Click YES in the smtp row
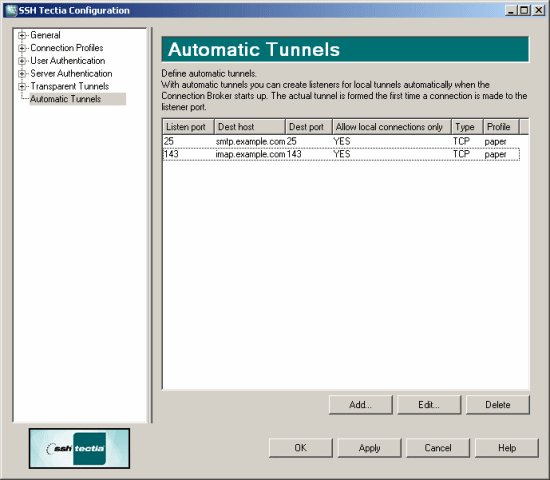550x480 pixels. 342,141
